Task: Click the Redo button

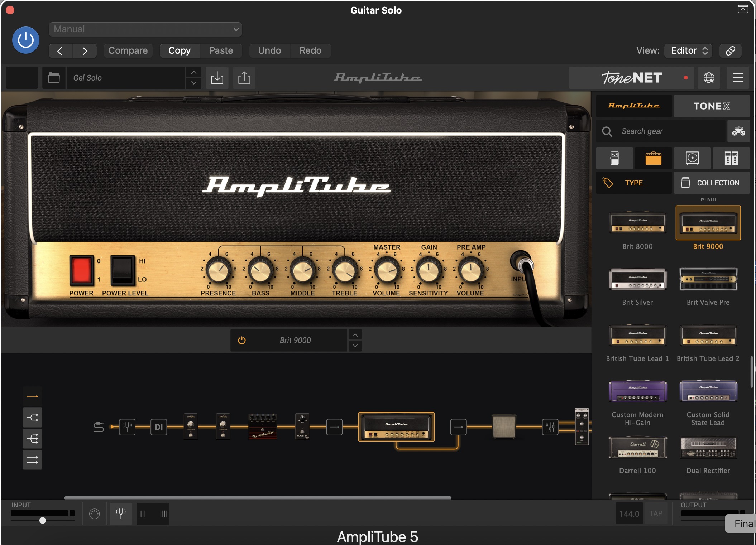Action: coord(310,50)
